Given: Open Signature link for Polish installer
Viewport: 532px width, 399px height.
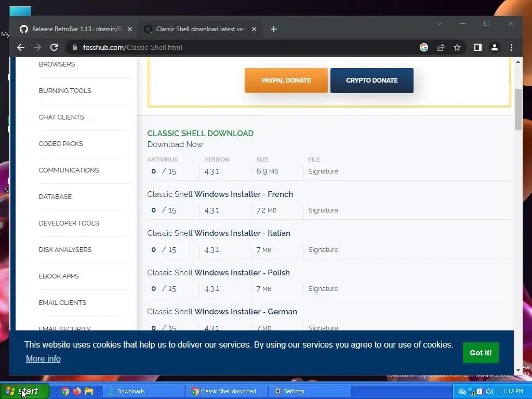Looking at the screenshot, I should (x=323, y=289).
